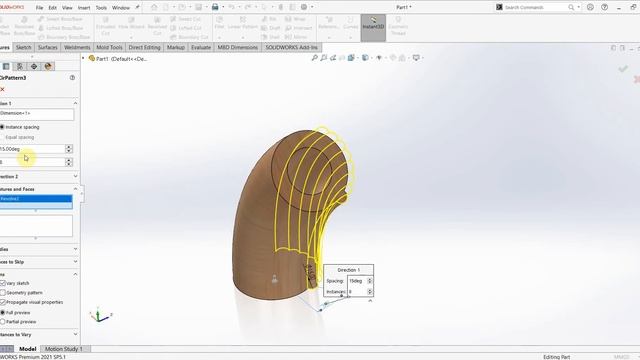Expand the Instances to Skip section

(75, 262)
